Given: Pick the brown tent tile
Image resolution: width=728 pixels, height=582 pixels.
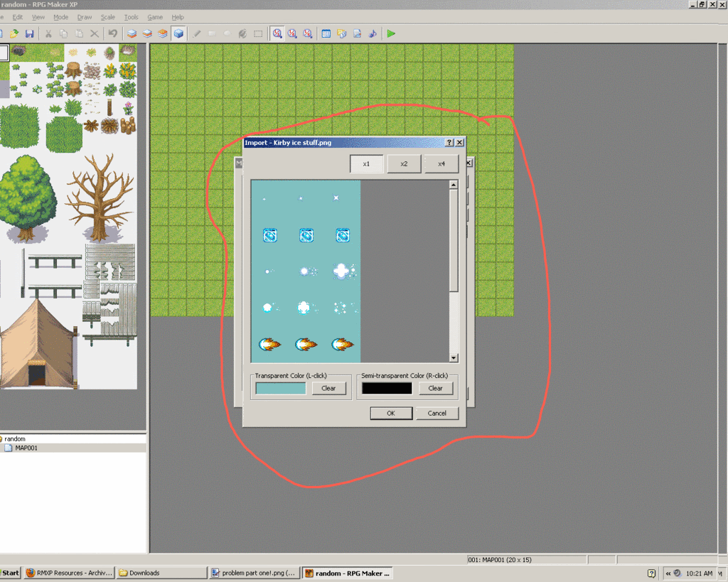Looking at the screenshot, I should [x=38, y=343].
